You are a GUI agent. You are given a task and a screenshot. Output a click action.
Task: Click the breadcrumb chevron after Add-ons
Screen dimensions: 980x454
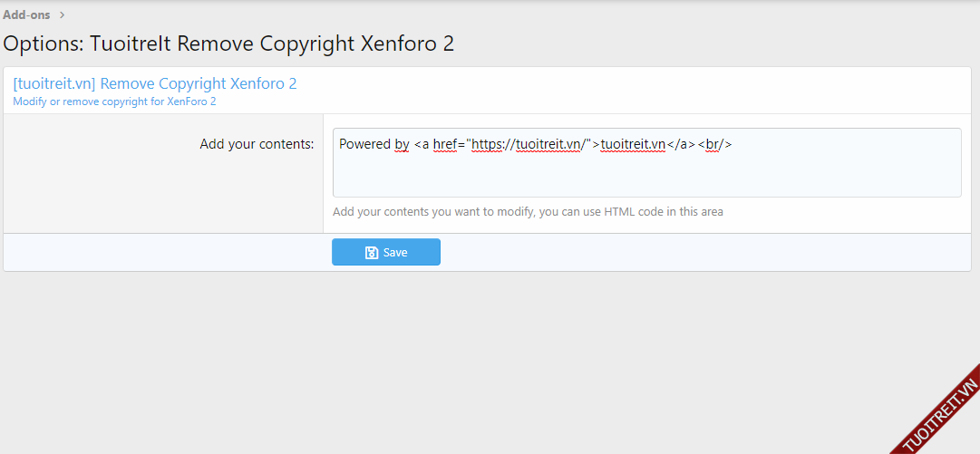(x=62, y=14)
